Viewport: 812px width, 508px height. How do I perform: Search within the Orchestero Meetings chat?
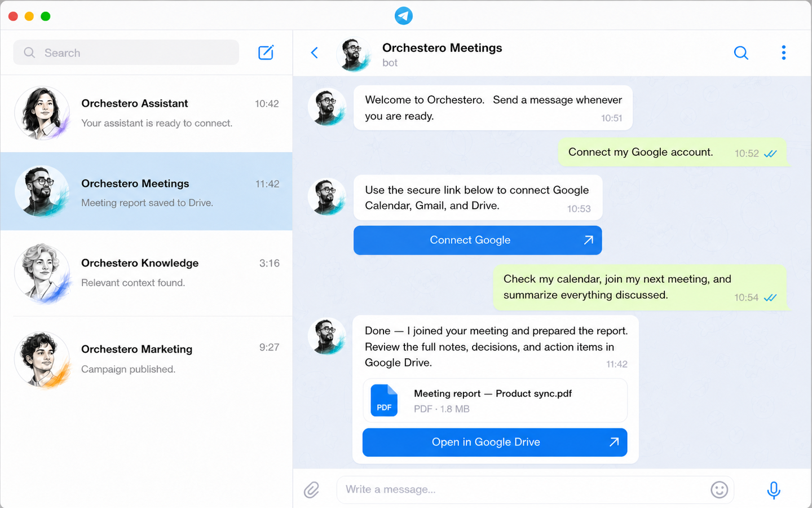[x=741, y=52]
